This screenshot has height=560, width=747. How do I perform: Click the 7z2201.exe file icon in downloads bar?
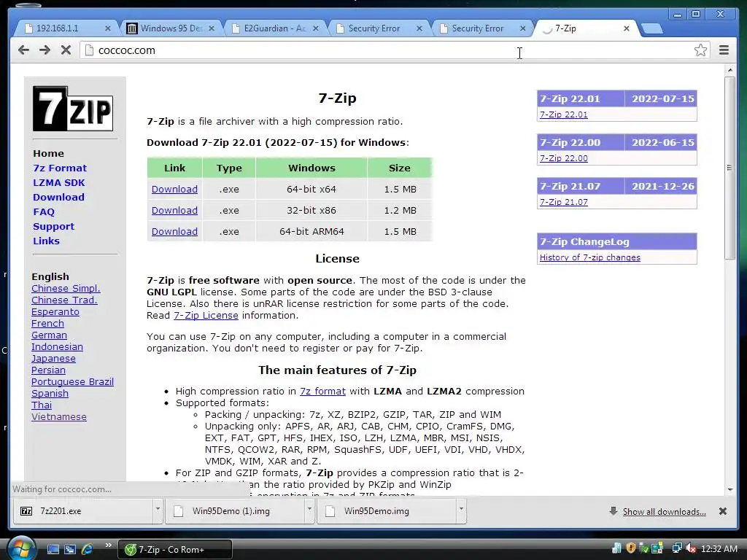point(26,511)
